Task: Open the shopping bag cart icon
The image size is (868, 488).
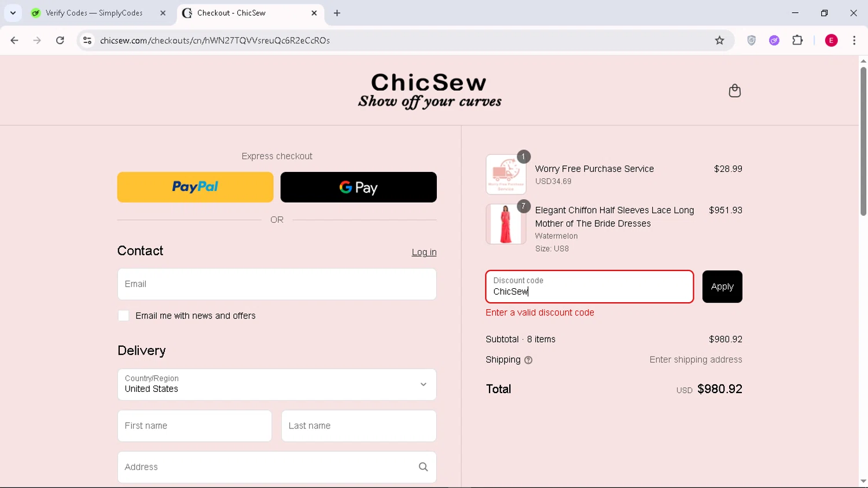Action: (x=734, y=91)
